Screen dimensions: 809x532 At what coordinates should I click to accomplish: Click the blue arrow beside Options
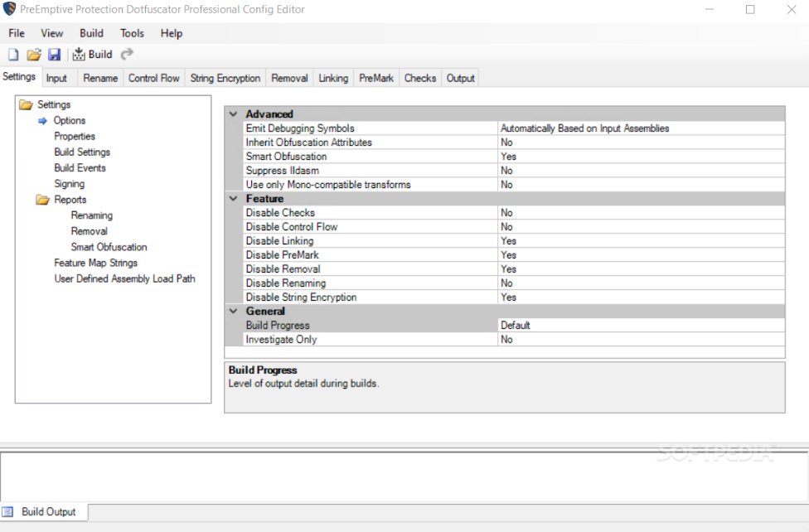[41, 120]
